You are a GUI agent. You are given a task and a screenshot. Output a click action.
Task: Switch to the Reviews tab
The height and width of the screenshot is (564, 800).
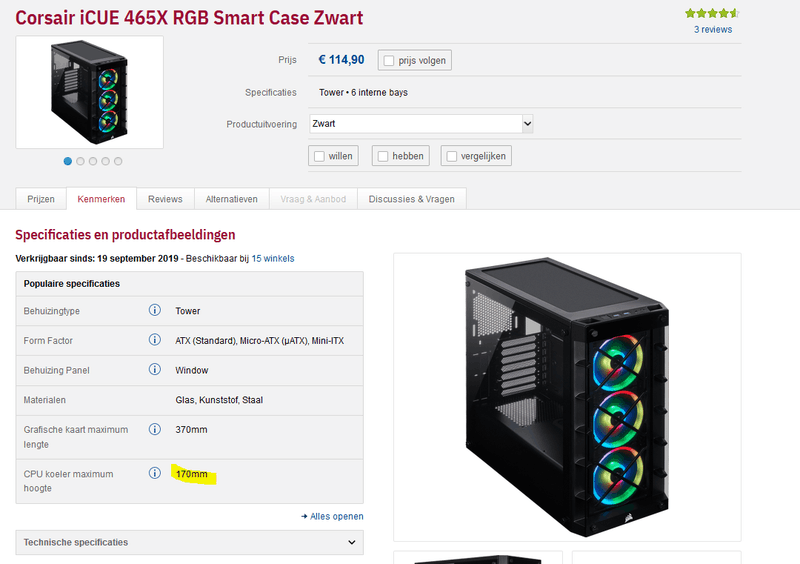tap(165, 199)
